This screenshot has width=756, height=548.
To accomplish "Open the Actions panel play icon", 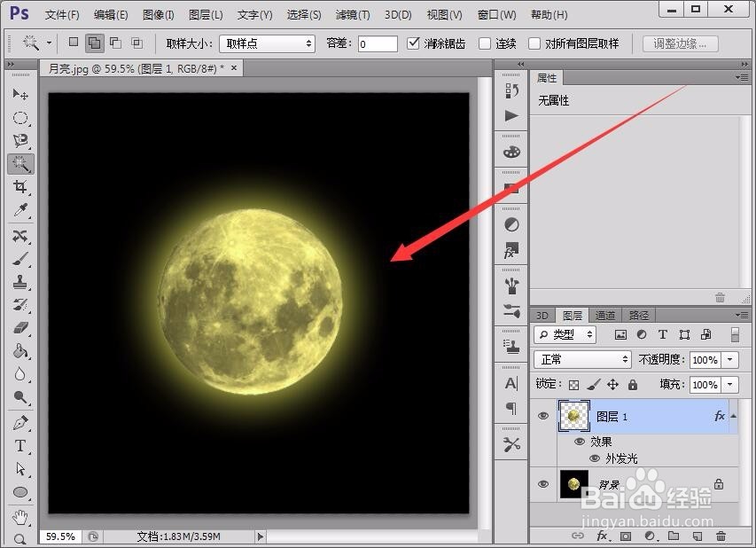I will pos(511,116).
